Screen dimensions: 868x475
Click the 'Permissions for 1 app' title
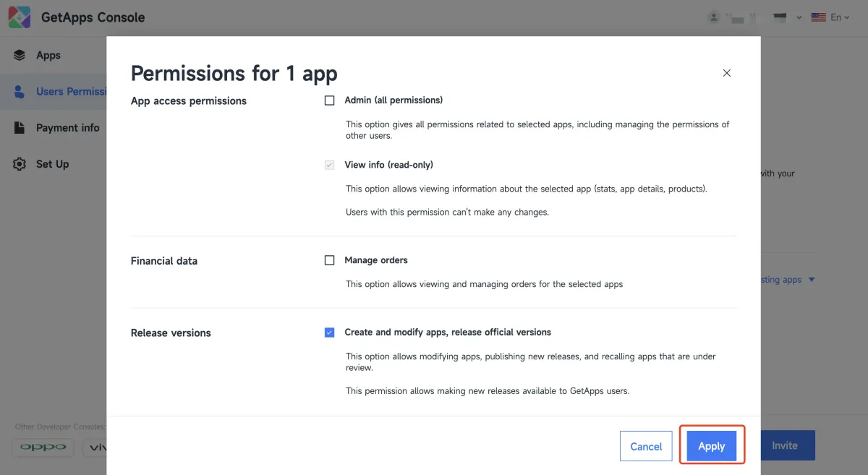[234, 74]
